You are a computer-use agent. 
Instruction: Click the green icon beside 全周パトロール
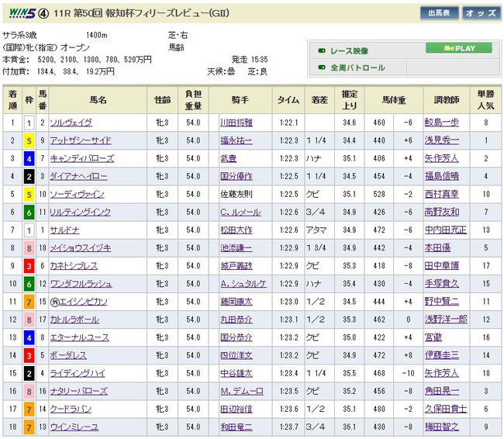point(321,67)
